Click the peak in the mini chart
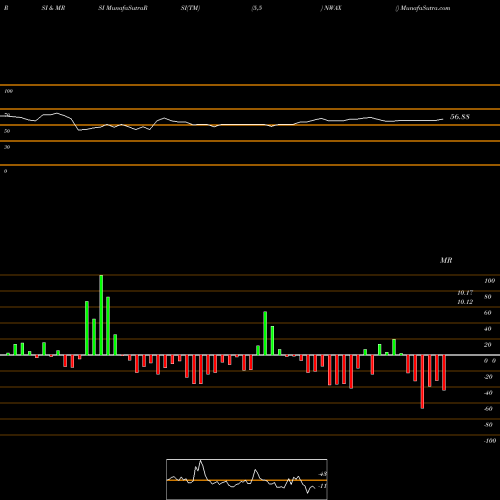The width and height of the screenshot is (500, 500). pos(200,461)
